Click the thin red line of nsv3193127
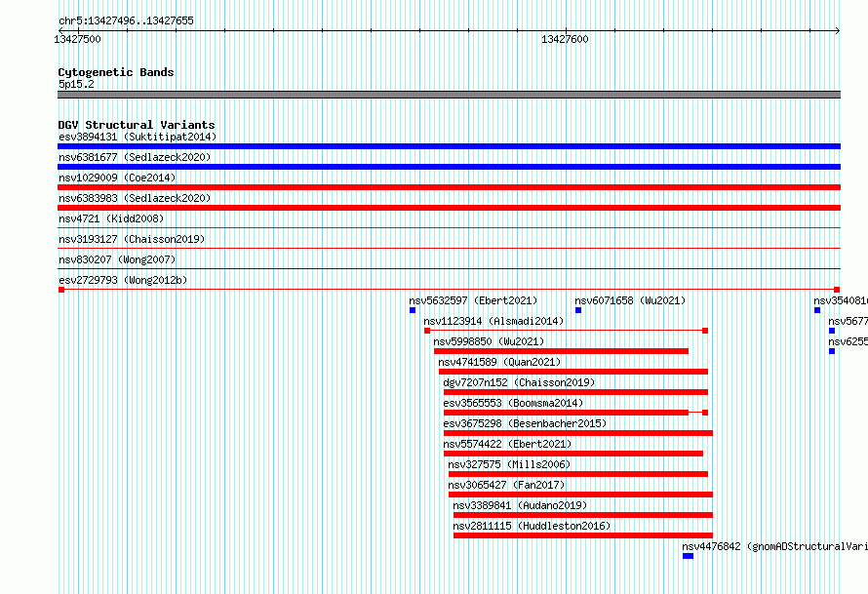 click(x=449, y=249)
